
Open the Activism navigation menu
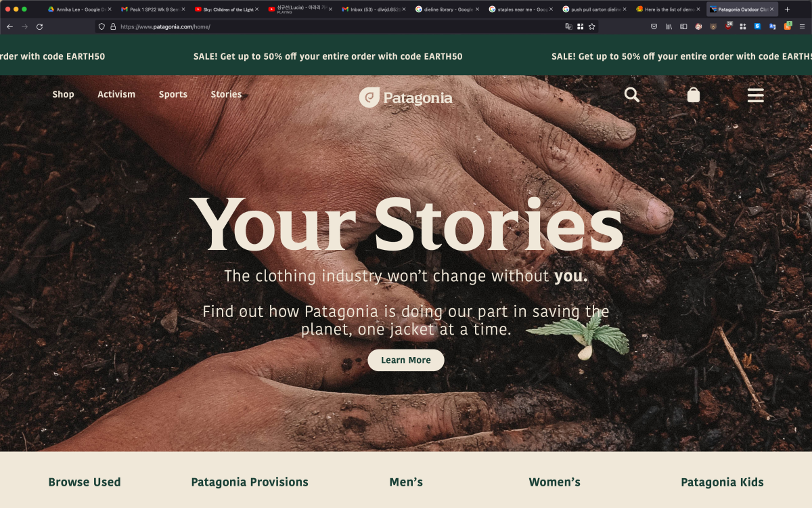(x=116, y=94)
